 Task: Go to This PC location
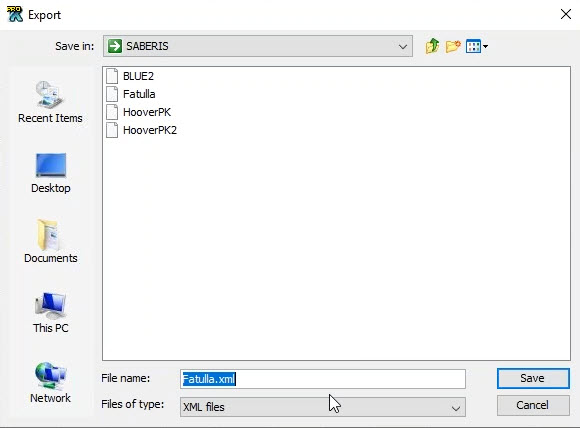tap(51, 313)
